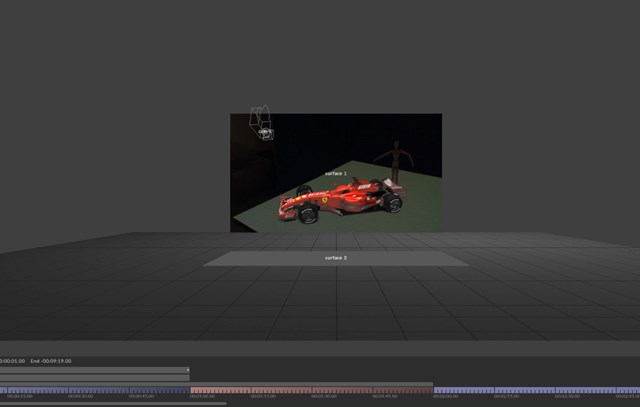
Task: Click the 00:02:30.00 timeline marker
Action: 567,396
